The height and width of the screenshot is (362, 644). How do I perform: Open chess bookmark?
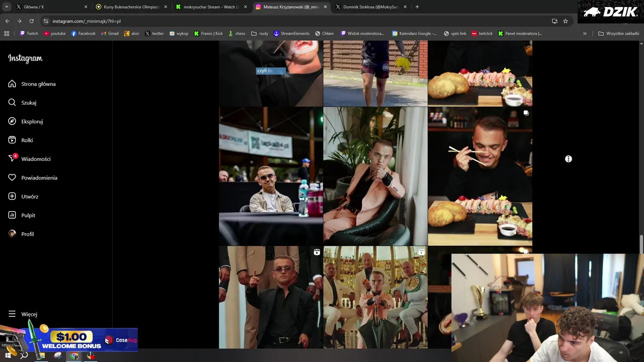tap(236, 34)
